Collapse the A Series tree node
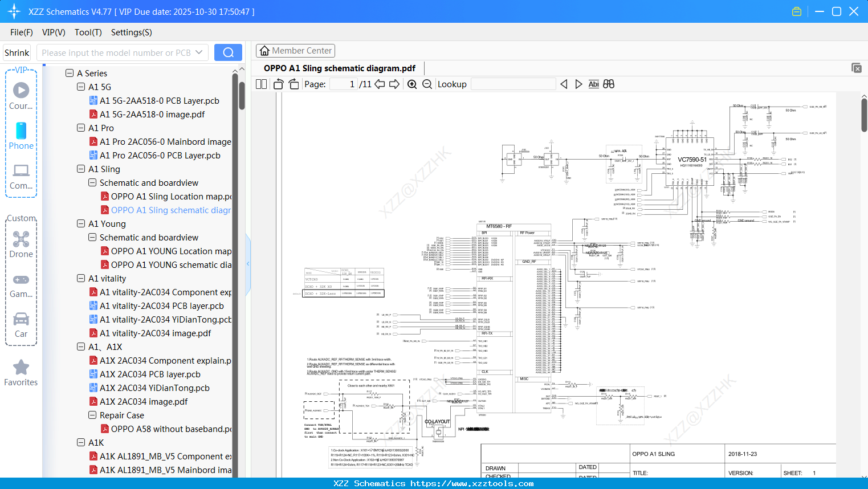The height and width of the screenshot is (489, 868). coord(70,74)
